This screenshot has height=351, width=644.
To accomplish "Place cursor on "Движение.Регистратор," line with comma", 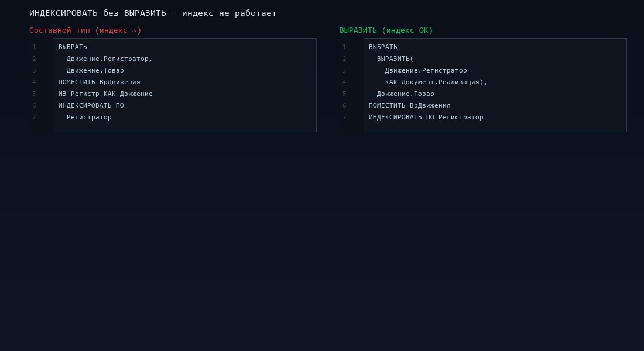I will (x=109, y=58).
